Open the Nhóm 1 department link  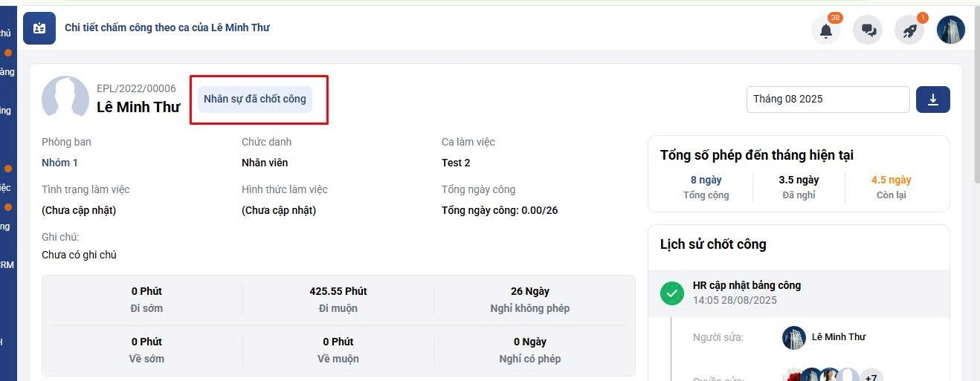coord(60,163)
